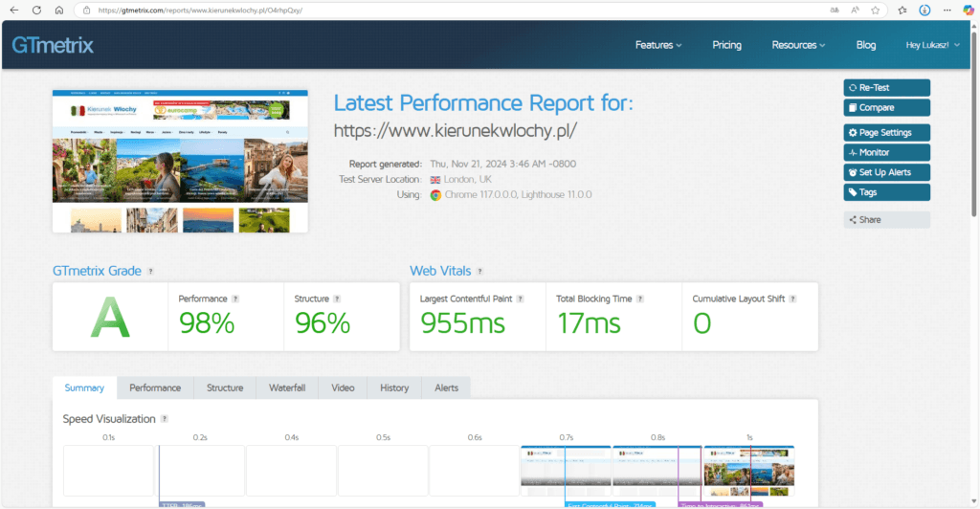Switch to the Waterfall tab

[x=287, y=387]
